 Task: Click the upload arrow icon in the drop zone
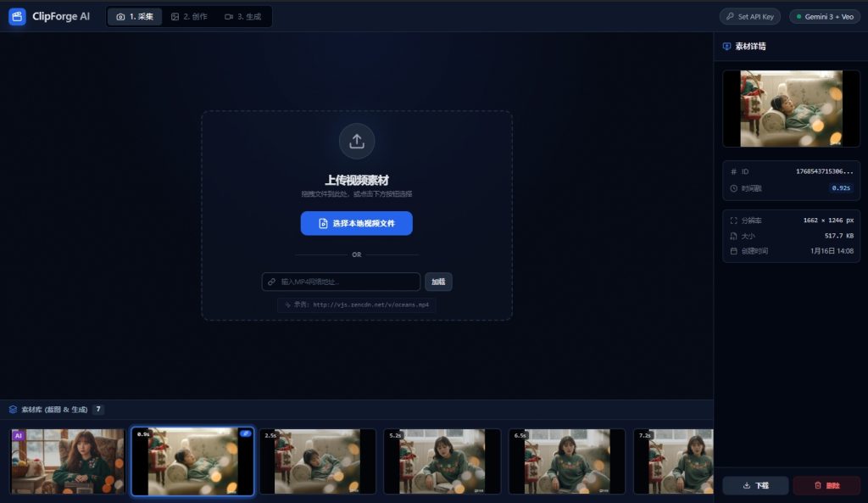click(357, 141)
